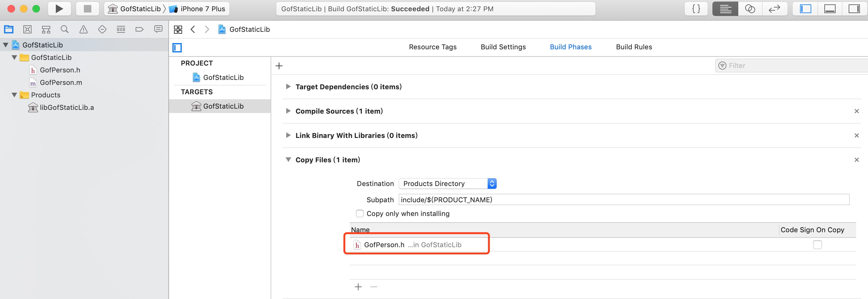Toggle the navigator panel

point(805,9)
